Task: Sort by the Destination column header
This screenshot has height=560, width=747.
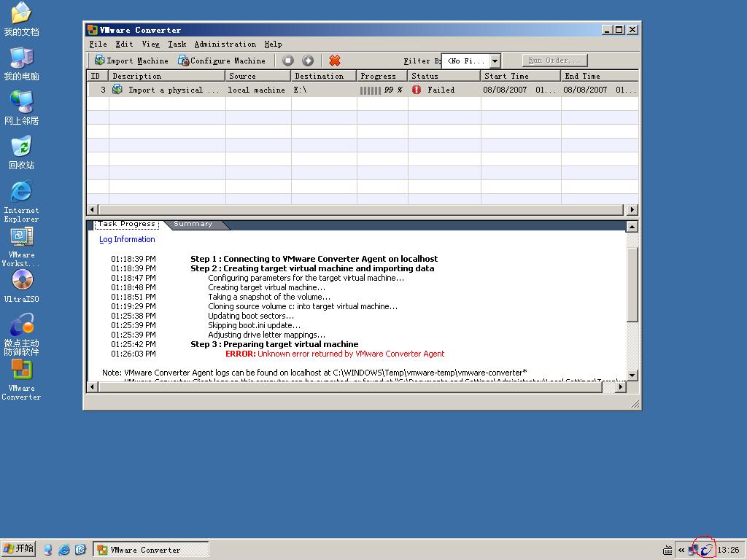Action: 323,76
